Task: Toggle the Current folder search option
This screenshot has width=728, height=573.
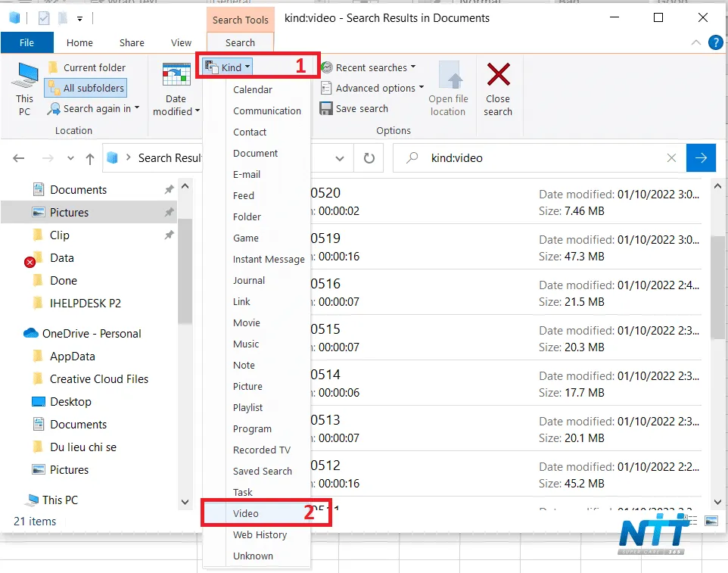Action: pyautogui.click(x=86, y=67)
